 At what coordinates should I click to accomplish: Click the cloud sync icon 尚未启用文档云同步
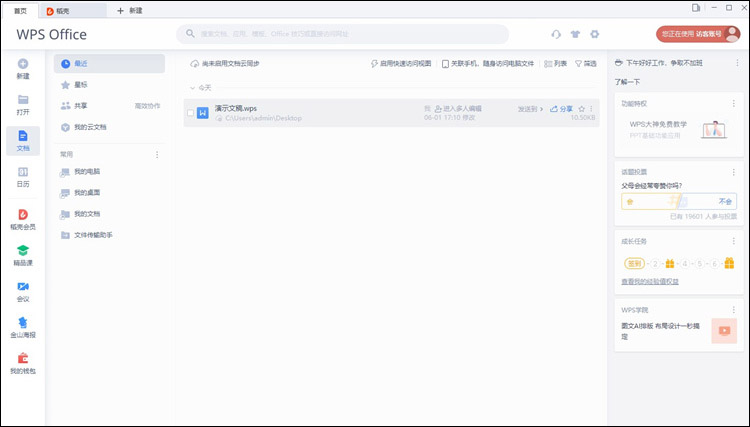tap(195, 64)
